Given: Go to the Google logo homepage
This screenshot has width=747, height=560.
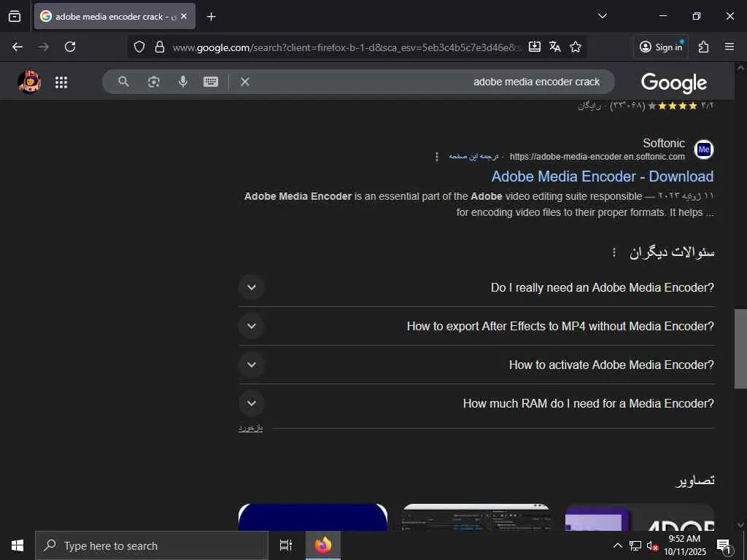Looking at the screenshot, I should point(673,83).
